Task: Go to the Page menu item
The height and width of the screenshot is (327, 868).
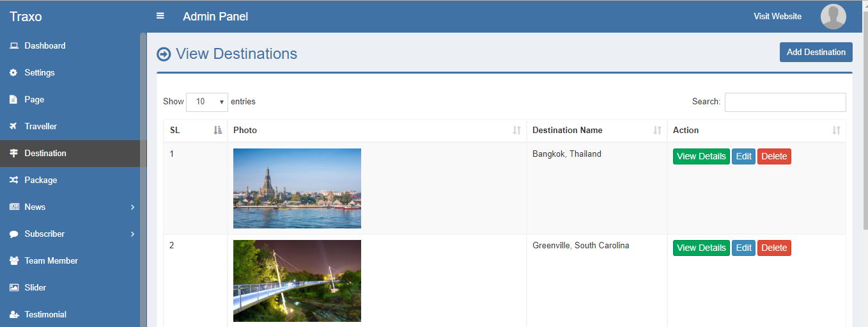Action: pyautogui.click(x=34, y=100)
